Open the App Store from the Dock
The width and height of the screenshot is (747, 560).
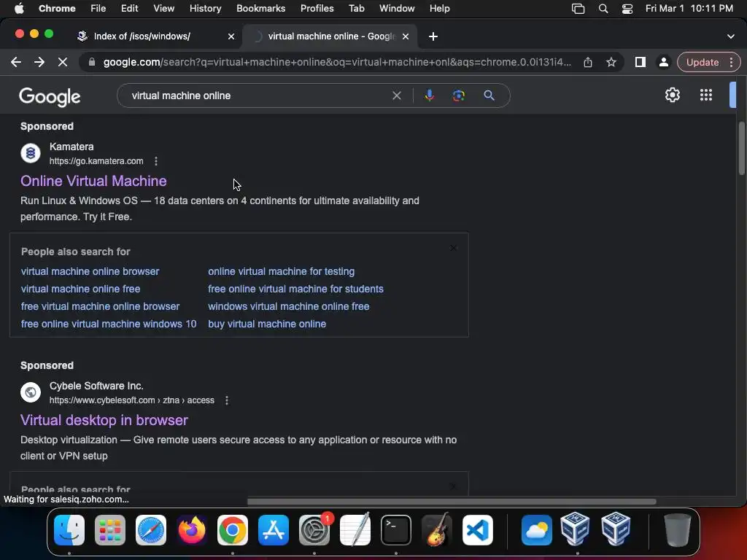tap(274, 530)
